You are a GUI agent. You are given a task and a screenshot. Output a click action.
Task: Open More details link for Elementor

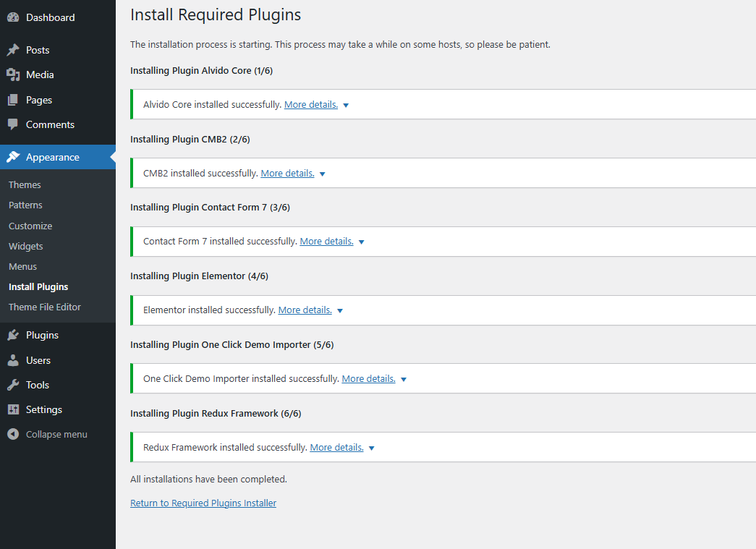[x=305, y=310]
